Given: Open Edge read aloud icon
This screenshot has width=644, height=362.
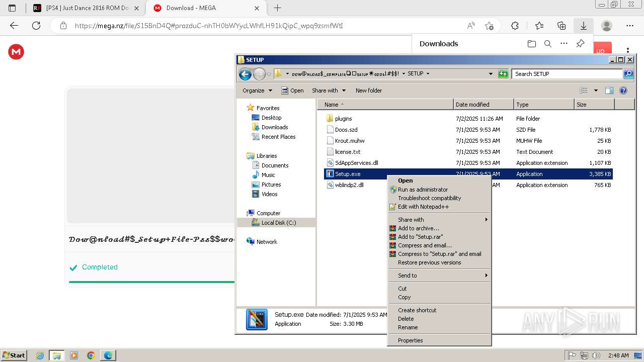Looking at the screenshot, I should (471, 26).
